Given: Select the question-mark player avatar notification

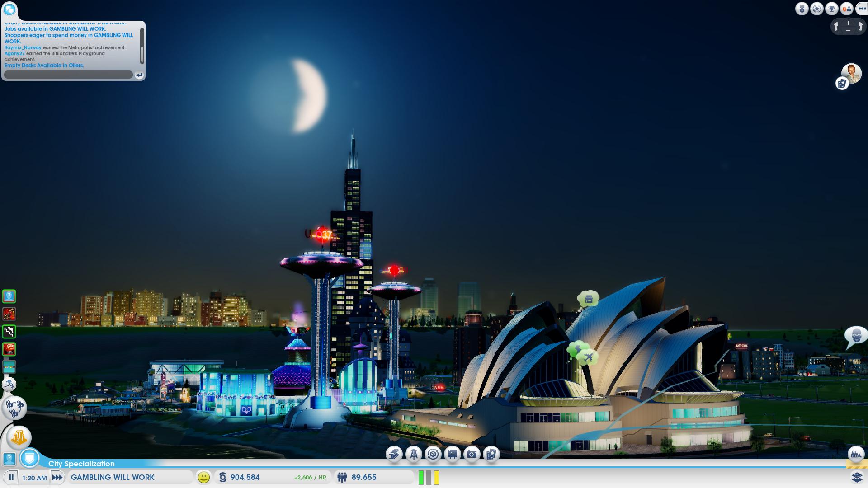Looking at the screenshot, I should tap(9, 296).
